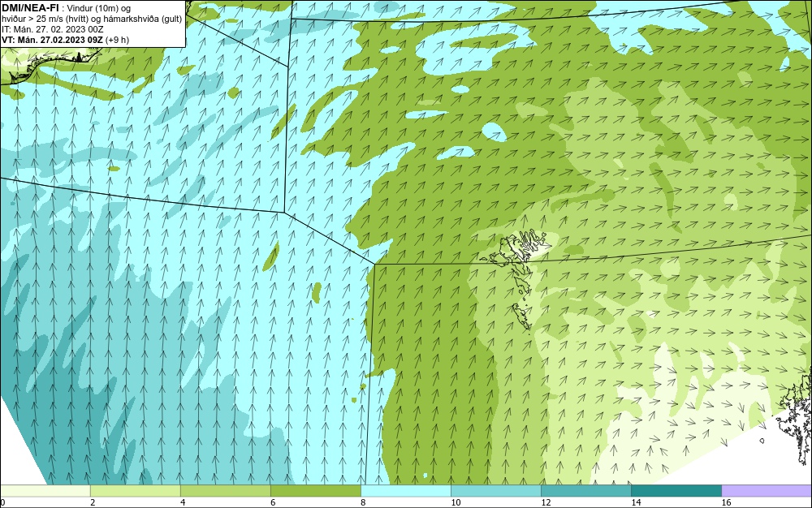Click the coastline outline near the map's right edge

pyautogui.click(x=795, y=414)
